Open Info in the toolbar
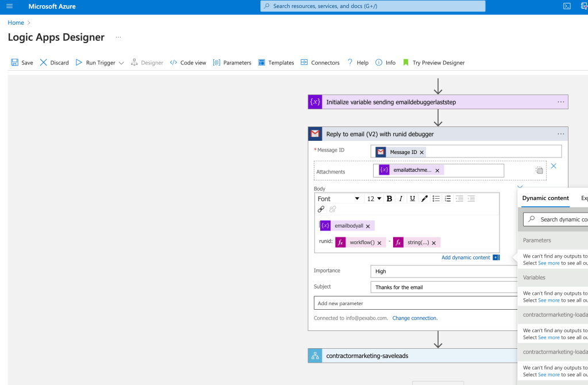Image resolution: width=588 pixels, height=385 pixels. click(x=386, y=63)
